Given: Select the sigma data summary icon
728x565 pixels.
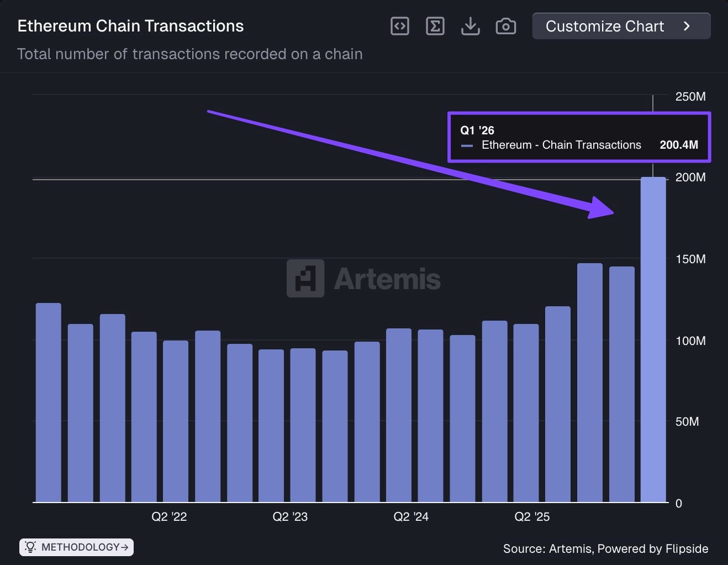Looking at the screenshot, I should tap(435, 25).
